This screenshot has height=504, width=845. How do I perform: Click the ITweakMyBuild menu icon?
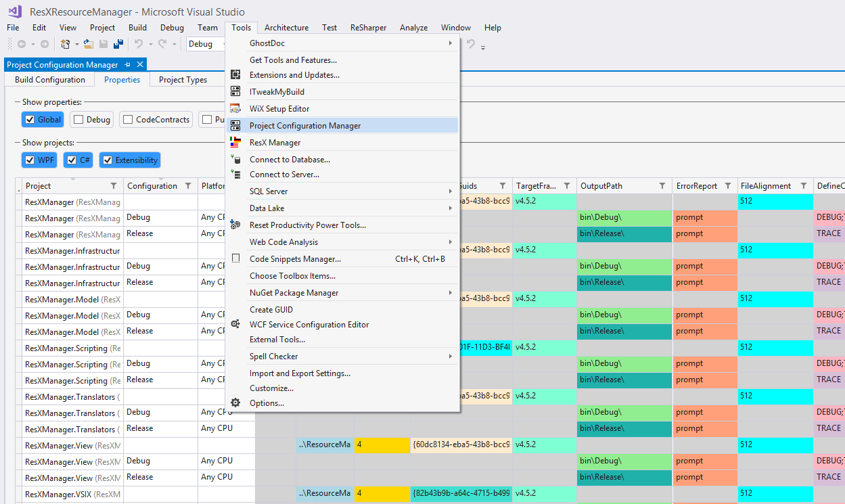[x=235, y=91]
